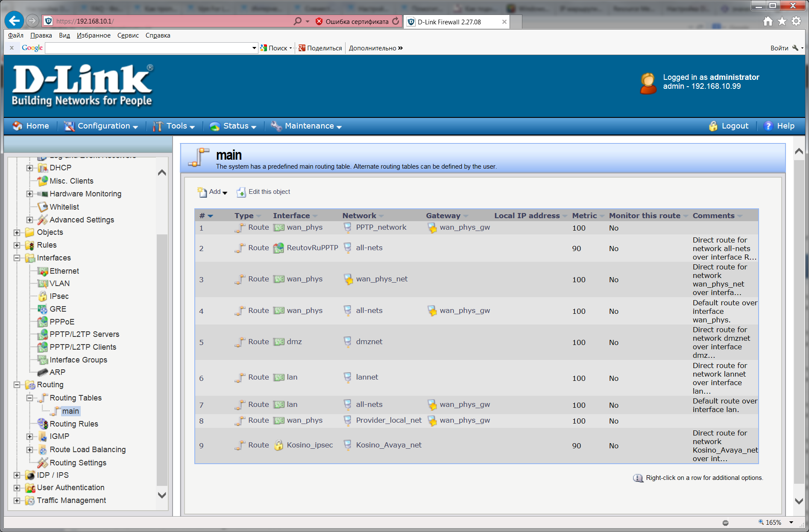Expand the DHCP tree node
Viewport: 809px width, 532px height.
click(x=29, y=168)
